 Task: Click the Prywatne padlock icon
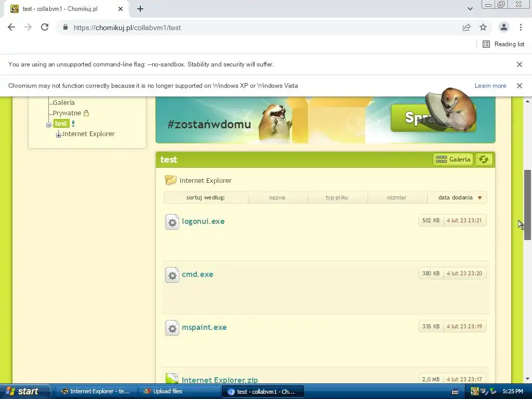tap(86, 113)
